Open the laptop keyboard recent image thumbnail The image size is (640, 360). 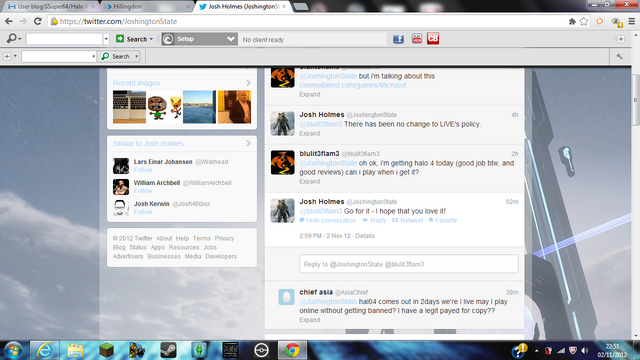[x=129, y=107]
